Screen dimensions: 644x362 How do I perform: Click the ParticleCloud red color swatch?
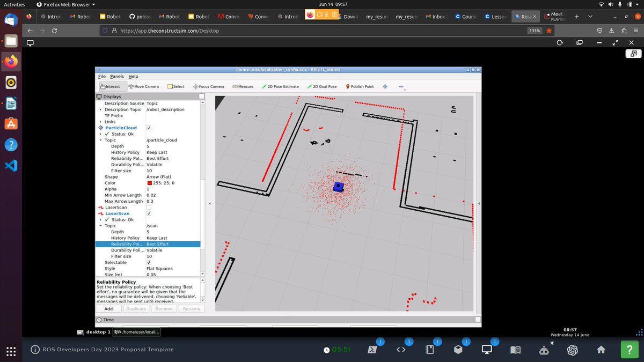point(149,183)
